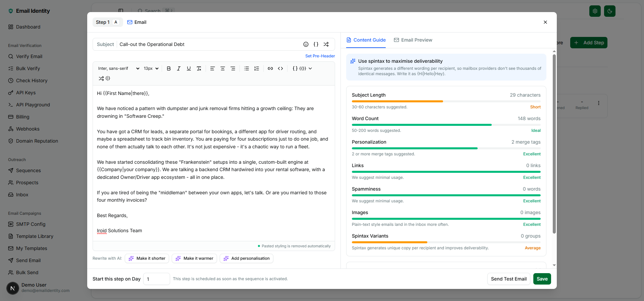Screen dimensions: 644x301
Task: Save the email step
Action: [542, 279]
